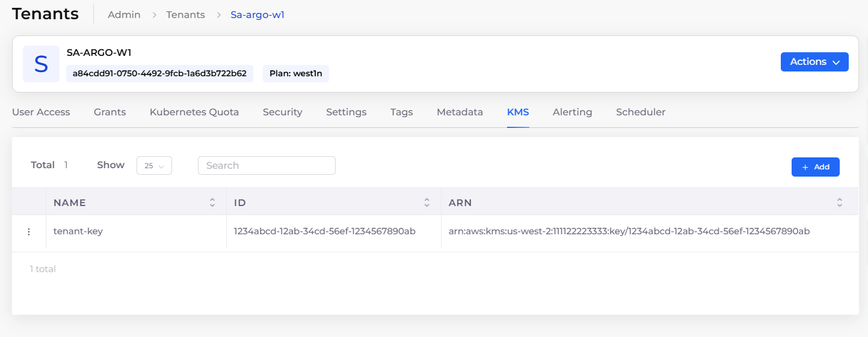This screenshot has width=868, height=337.
Task: Select the Kubernetes Quota tab
Action: pos(194,112)
